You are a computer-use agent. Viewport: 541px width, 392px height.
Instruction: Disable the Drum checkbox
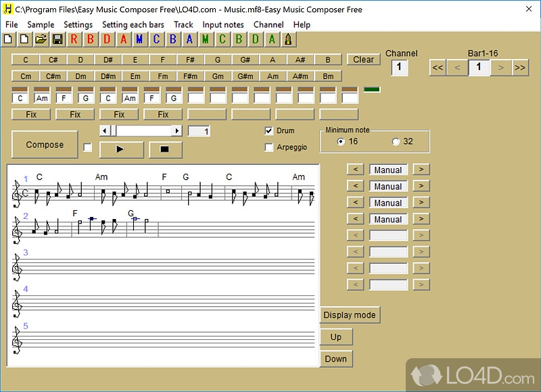coord(269,131)
